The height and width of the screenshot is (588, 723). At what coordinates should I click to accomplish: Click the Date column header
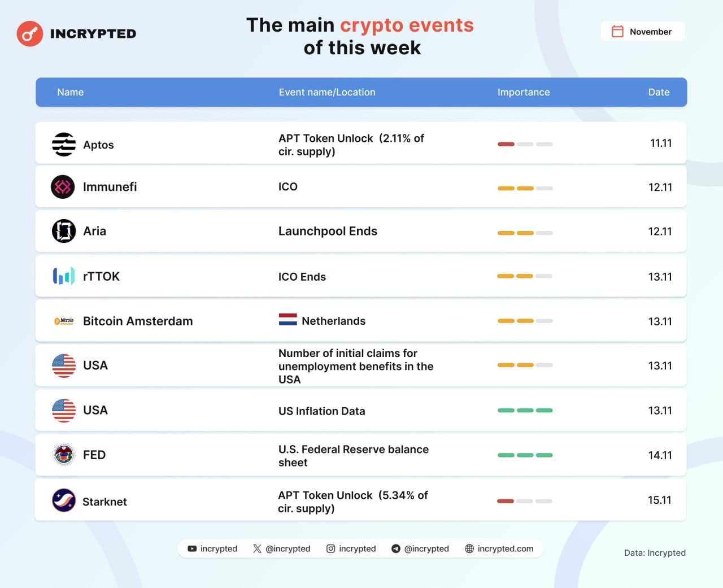point(659,92)
